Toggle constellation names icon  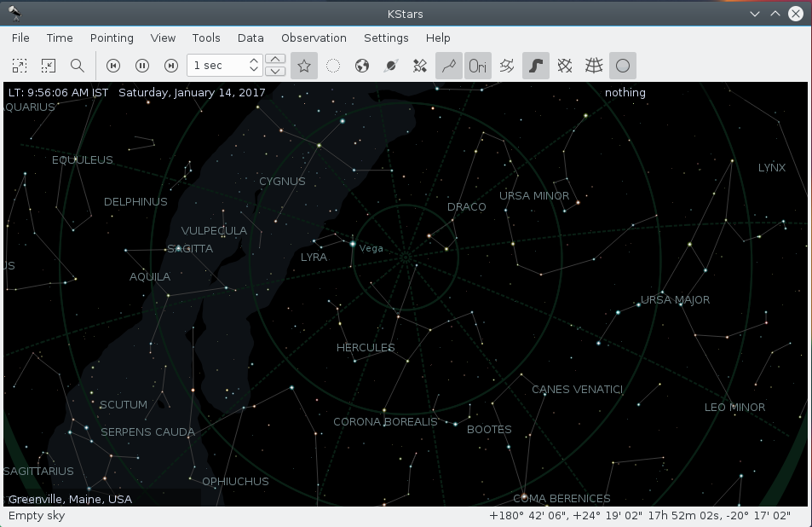(x=478, y=66)
